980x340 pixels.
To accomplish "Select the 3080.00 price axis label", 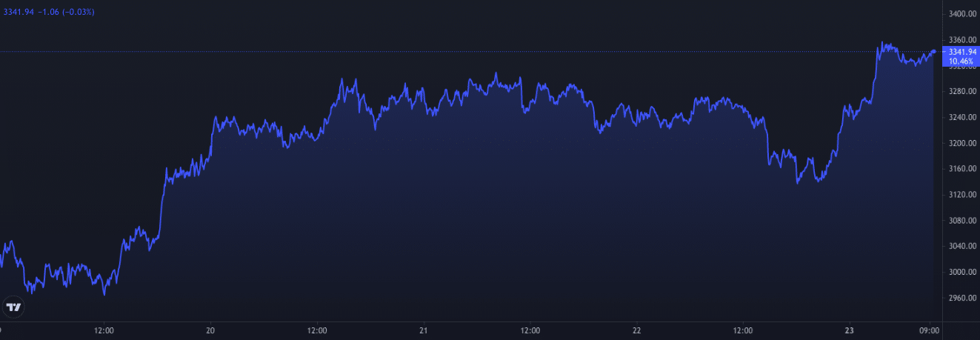I will point(961,221).
